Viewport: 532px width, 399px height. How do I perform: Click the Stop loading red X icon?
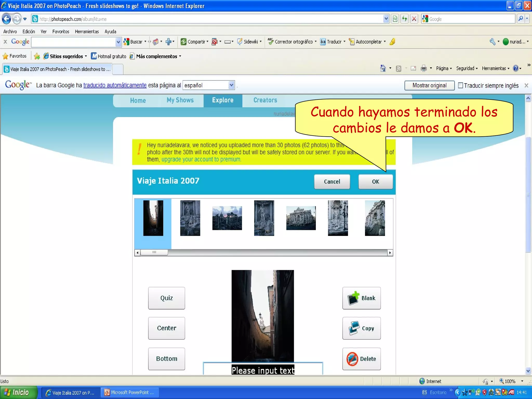click(414, 19)
